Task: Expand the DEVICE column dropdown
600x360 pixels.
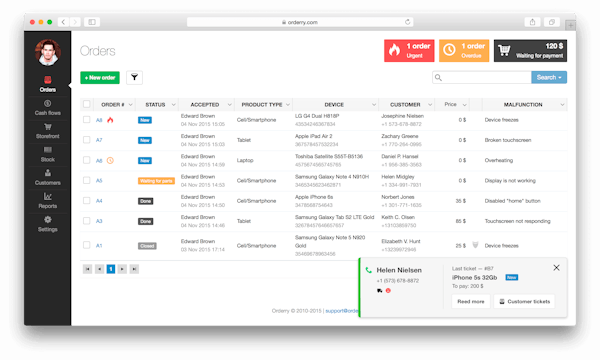Action: pyautogui.click(x=374, y=104)
